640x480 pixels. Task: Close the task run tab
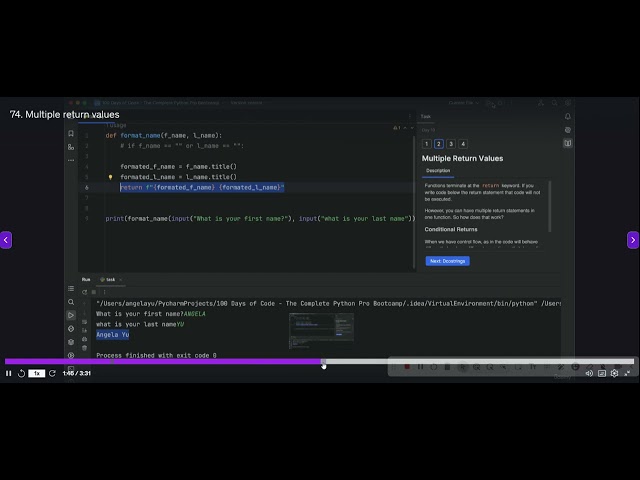point(120,280)
